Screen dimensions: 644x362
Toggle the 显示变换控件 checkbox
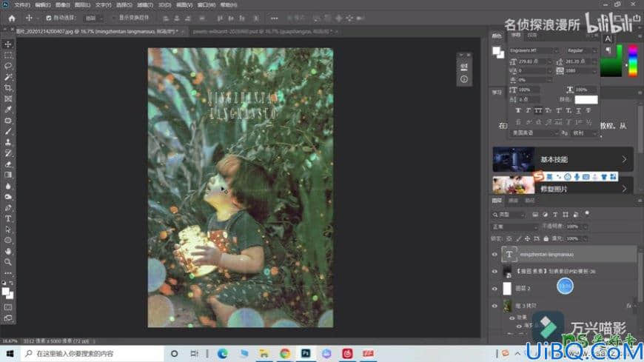114,18
